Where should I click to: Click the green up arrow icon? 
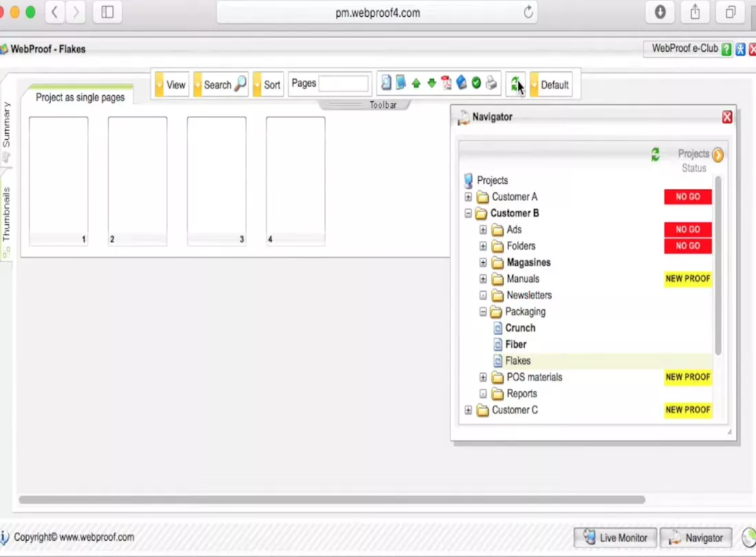click(416, 83)
